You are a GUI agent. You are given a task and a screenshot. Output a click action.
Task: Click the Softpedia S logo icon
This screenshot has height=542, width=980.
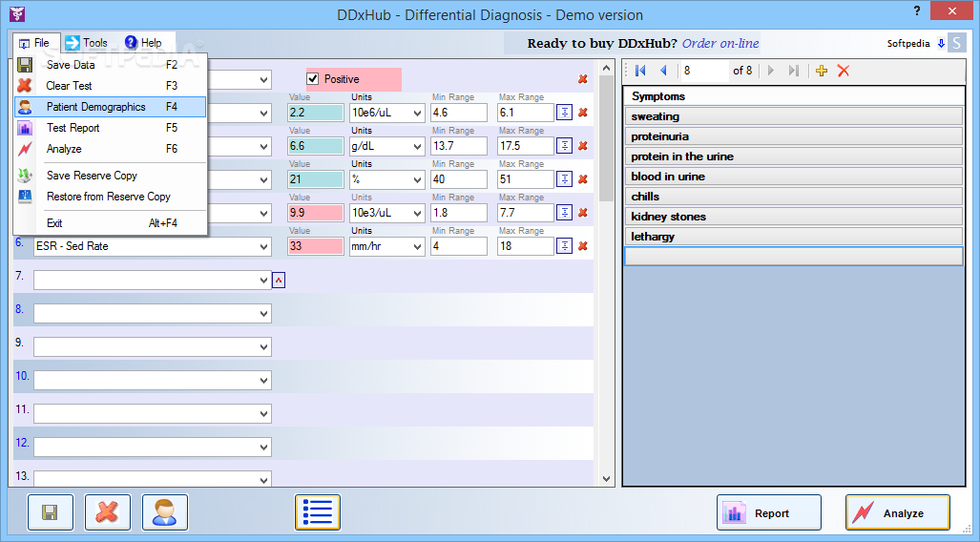(x=957, y=43)
